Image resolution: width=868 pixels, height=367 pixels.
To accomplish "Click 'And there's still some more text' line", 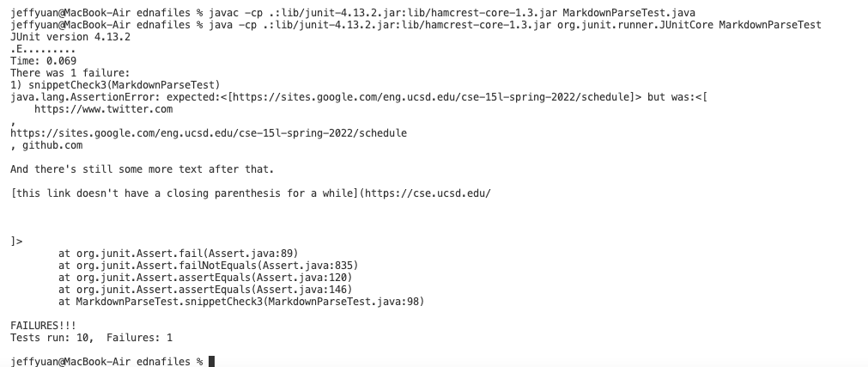I will click(x=143, y=169).
